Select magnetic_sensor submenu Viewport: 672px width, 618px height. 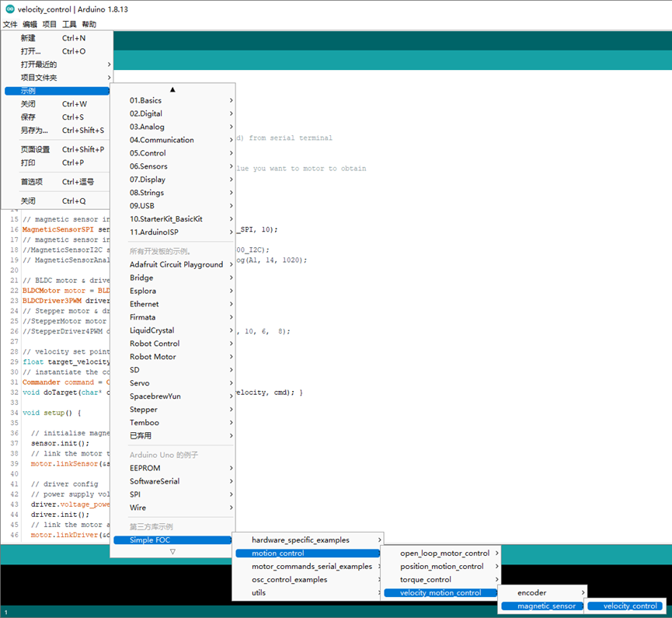click(542, 606)
